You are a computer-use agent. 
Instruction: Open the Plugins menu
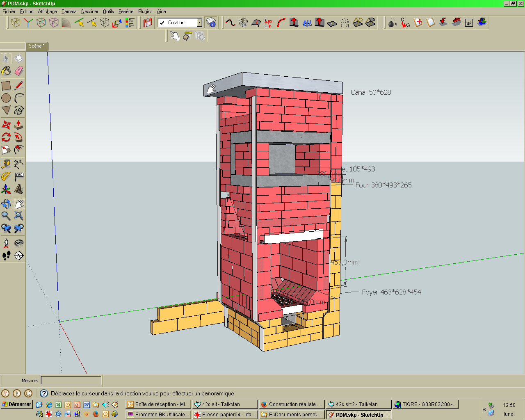[145, 11]
